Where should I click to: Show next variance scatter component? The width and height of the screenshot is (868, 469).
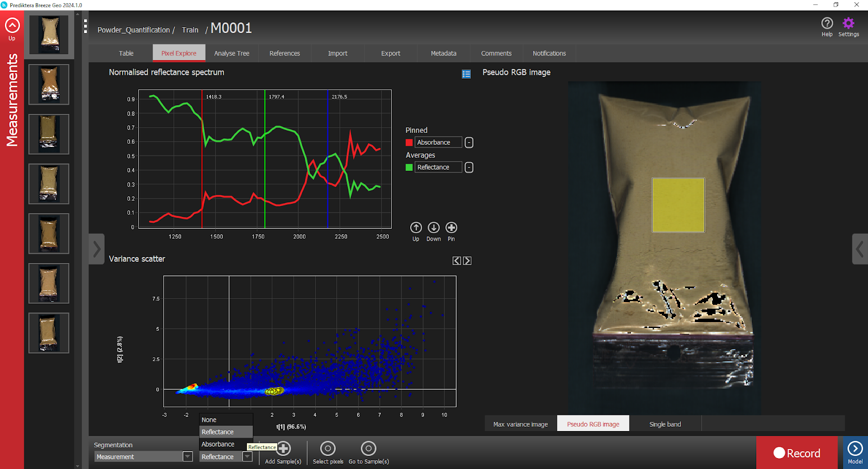467,261
